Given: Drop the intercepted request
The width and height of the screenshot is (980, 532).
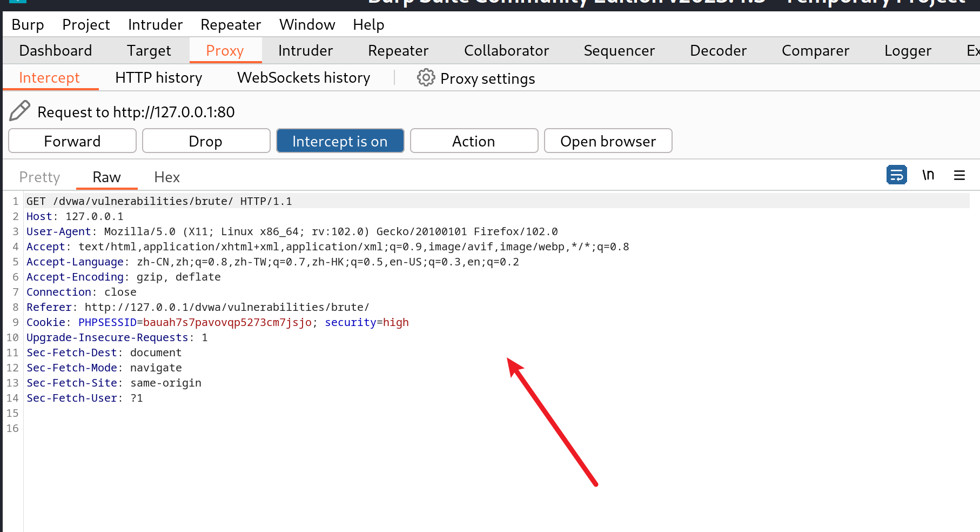Looking at the screenshot, I should pyautogui.click(x=206, y=141).
